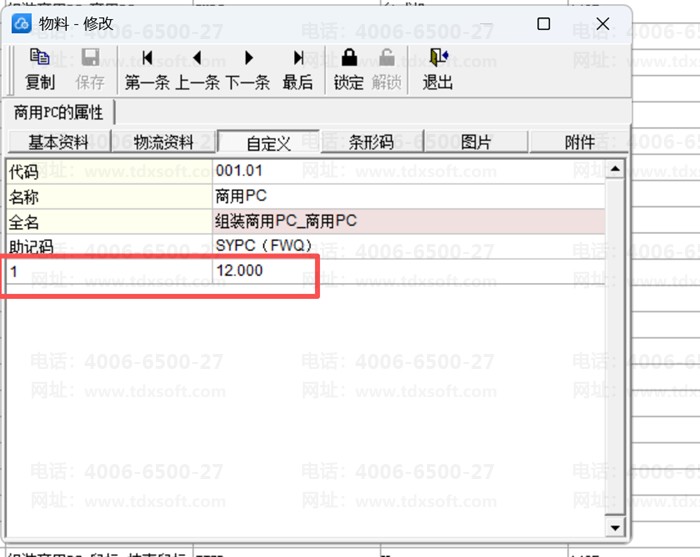Image resolution: width=700 pixels, height=557 pixels.
Task: Click the scrollbar down arrow
Action: tap(615, 528)
